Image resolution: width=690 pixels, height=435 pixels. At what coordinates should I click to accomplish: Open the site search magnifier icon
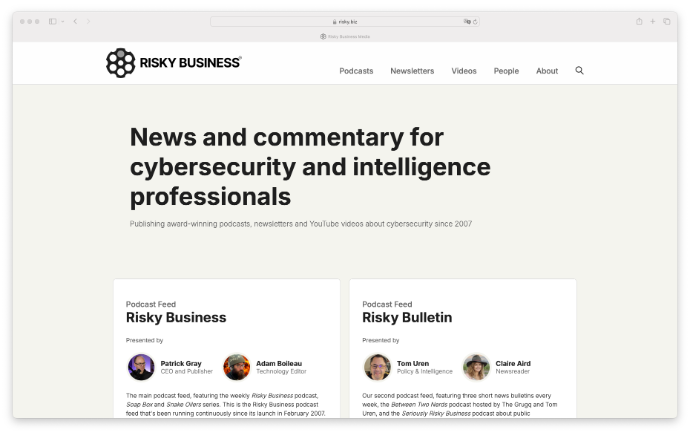pos(579,70)
